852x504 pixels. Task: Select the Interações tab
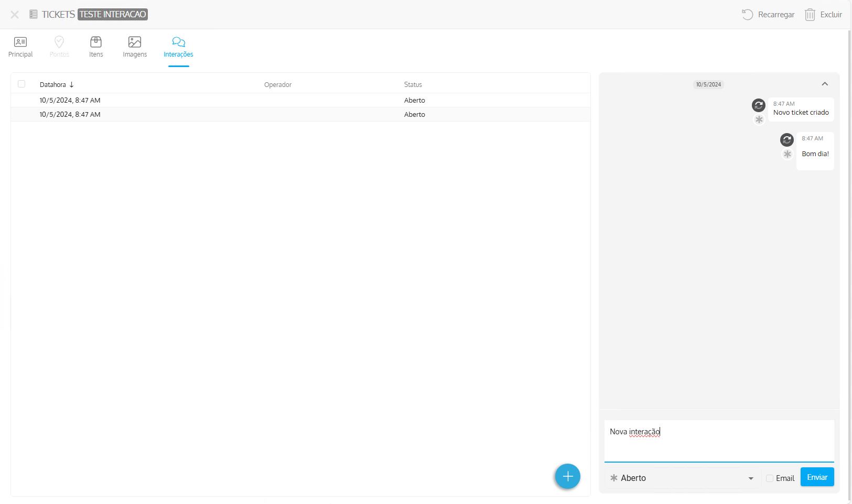pos(178,47)
